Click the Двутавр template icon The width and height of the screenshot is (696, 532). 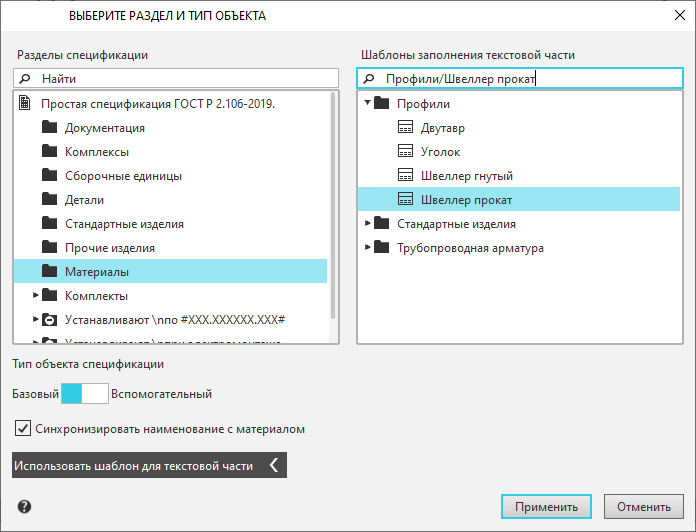(405, 128)
